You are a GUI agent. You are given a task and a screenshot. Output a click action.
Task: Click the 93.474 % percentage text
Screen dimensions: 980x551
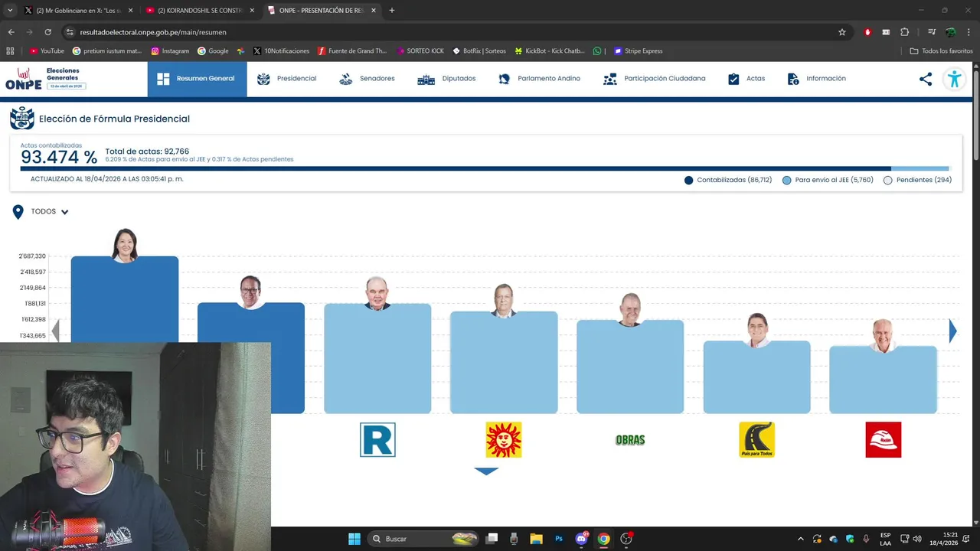(x=59, y=158)
